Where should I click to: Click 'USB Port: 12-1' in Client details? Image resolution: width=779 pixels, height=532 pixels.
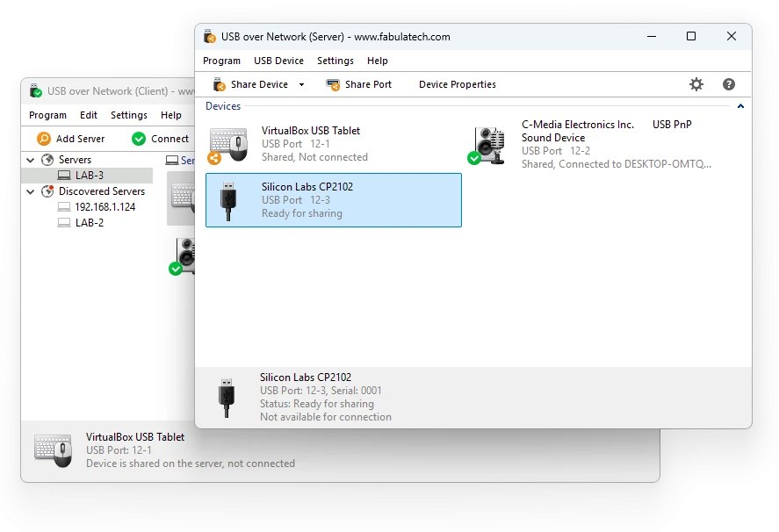point(119,450)
